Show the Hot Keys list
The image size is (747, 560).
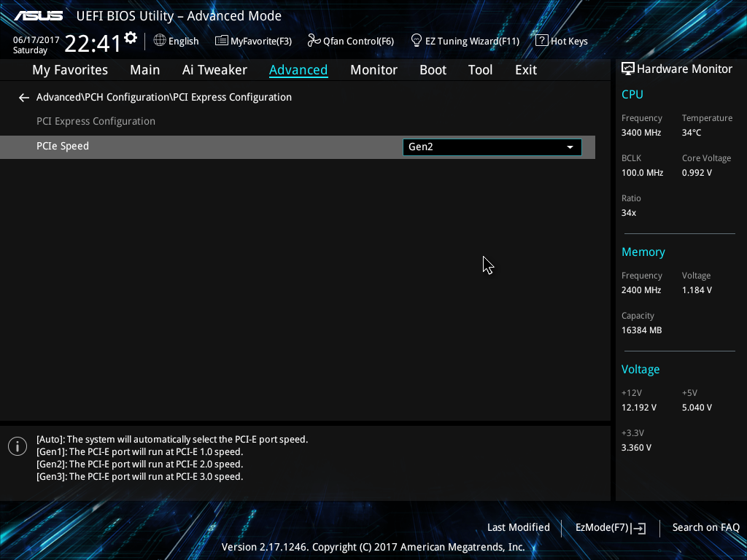pyautogui.click(x=562, y=41)
